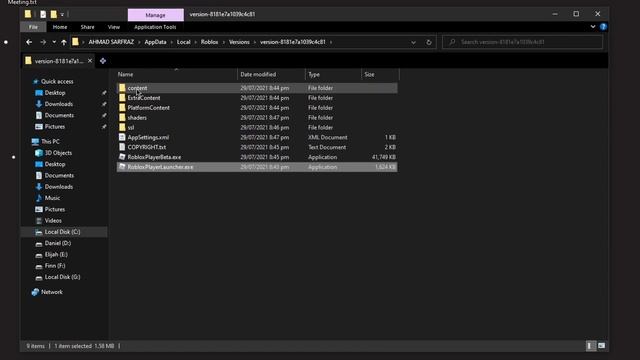Maximize the Explorer window
The height and width of the screenshot is (360, 640).
click(576, 14)
